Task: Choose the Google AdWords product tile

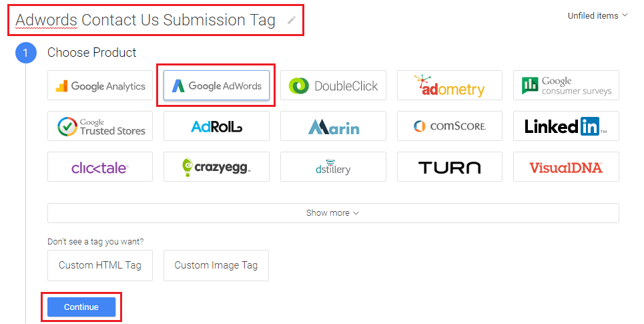Action: (x=216, y=86)
